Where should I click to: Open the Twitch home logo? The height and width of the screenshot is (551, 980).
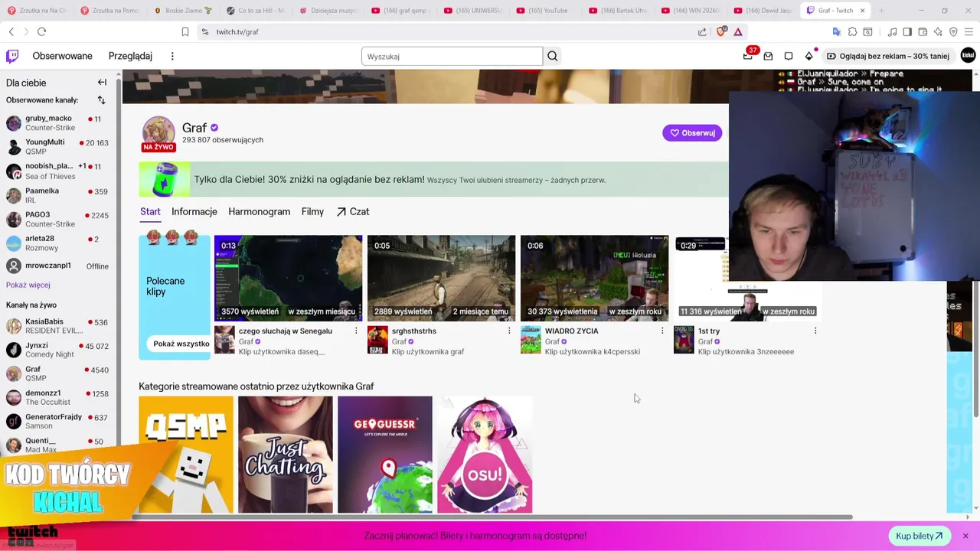tap(12, 56)
